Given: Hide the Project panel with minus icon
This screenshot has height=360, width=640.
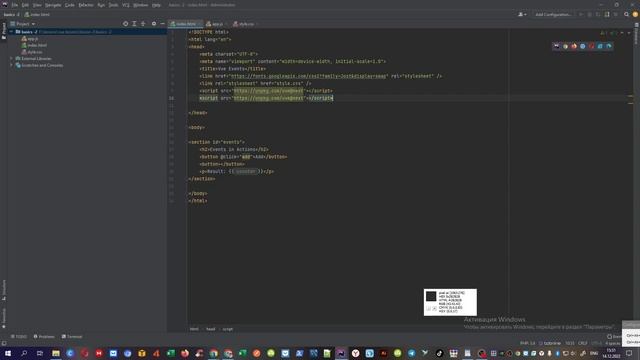Looking at the screenshot, I should [x=162, y=24].
